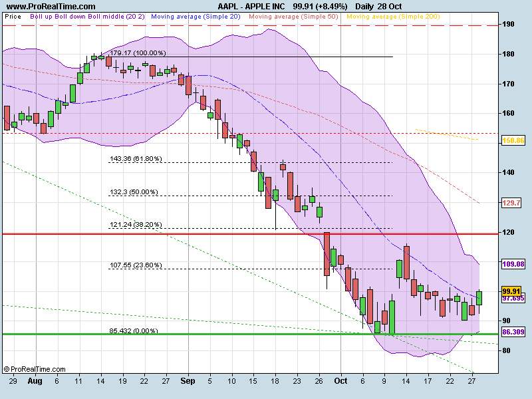Click the 179.17 (100.00%) Fibonacci label

coord(138,53)
